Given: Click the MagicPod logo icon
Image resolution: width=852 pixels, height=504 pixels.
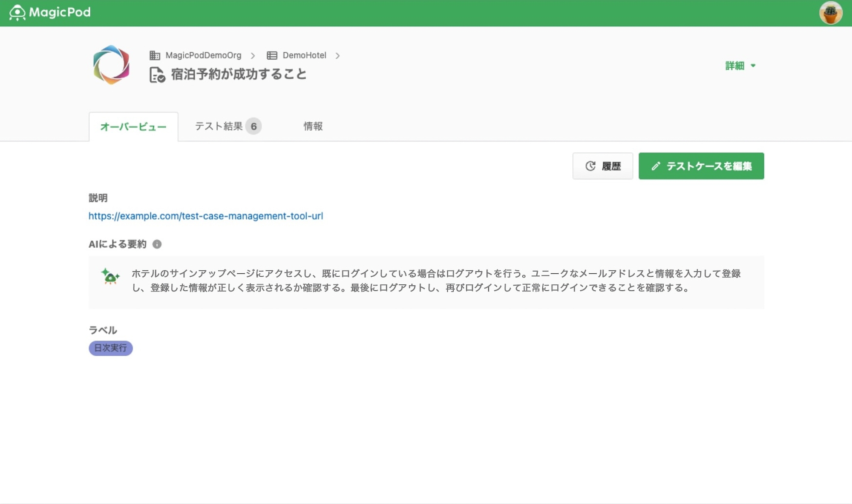Looking at the screenshot, I should (x=17, y=13).
